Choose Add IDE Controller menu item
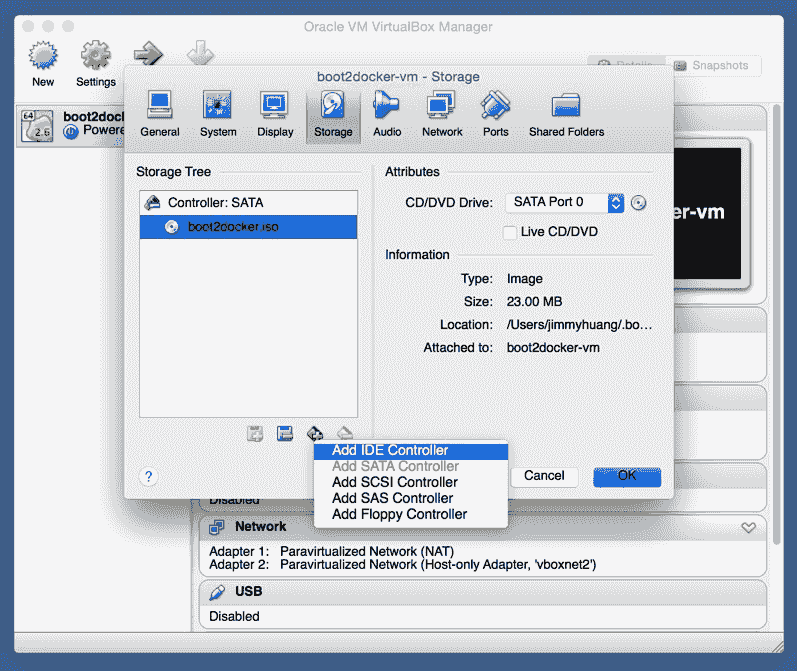This screenshot has width=797, height=671. tap(411, 451)
